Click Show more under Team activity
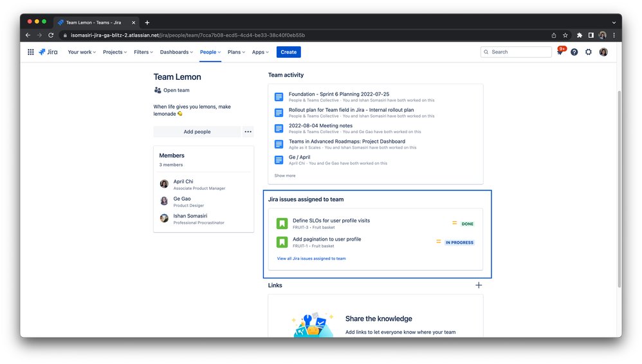Image resolution: width=642 pixels, height=364 pixels. point(284,176)
